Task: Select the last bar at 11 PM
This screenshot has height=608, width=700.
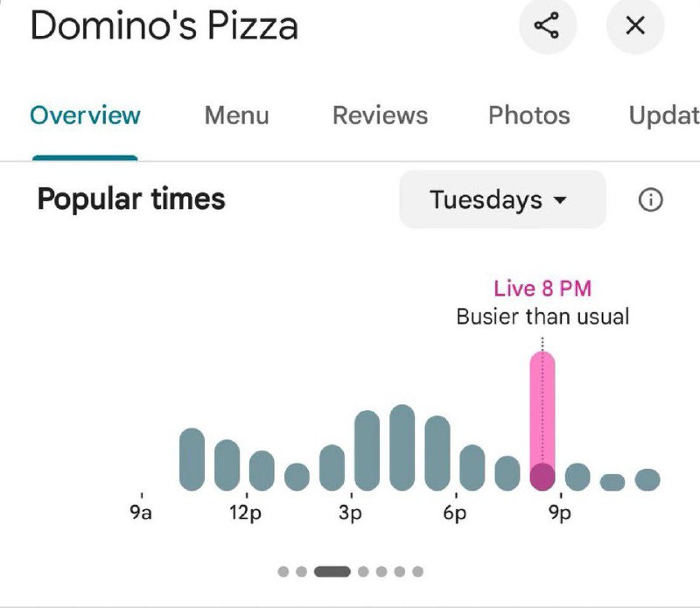Action: coord(647,480)
